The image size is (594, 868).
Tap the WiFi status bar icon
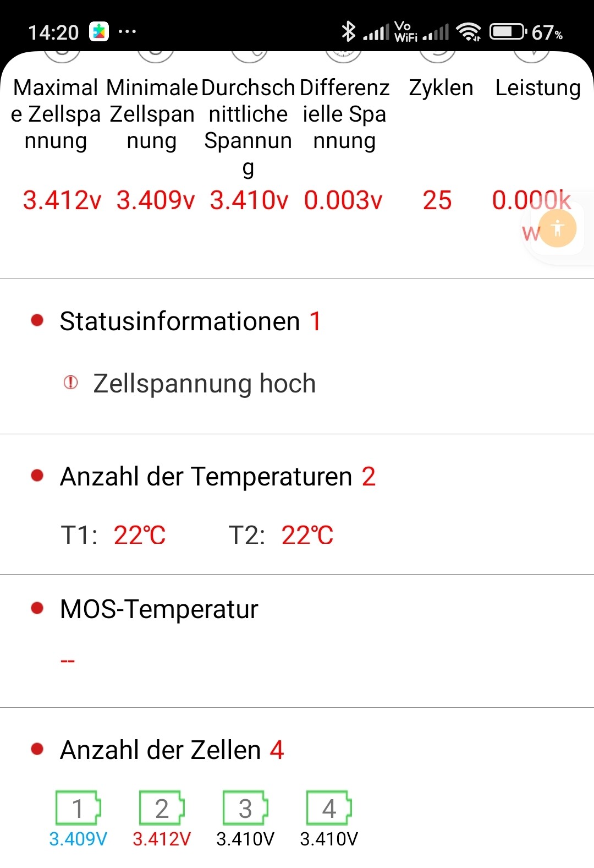[469, 32]
